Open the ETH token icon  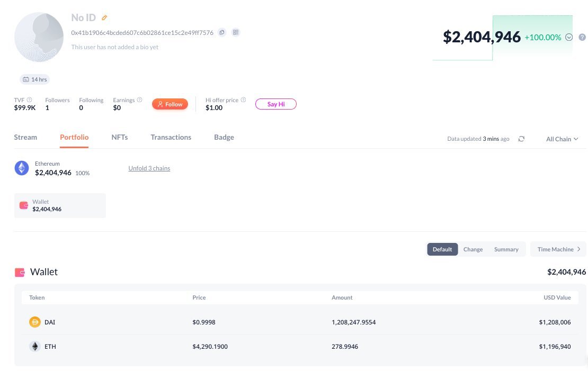point(34,346)
